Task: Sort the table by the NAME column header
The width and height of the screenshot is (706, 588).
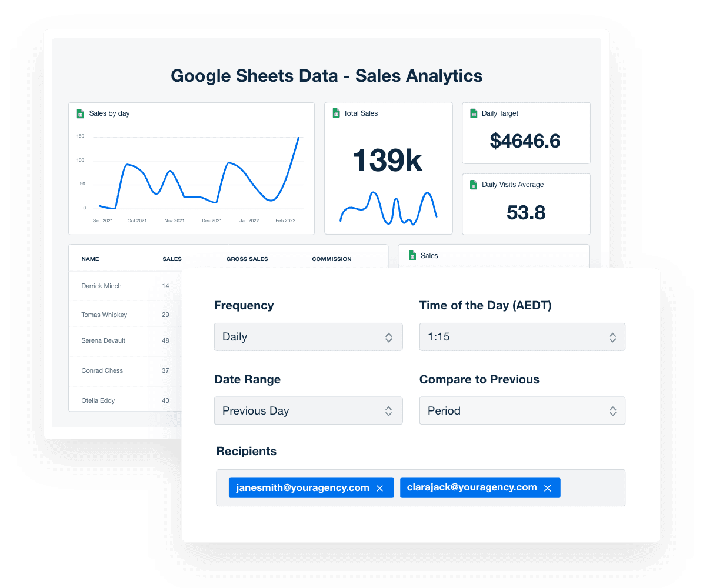Action: click(90, 259)
